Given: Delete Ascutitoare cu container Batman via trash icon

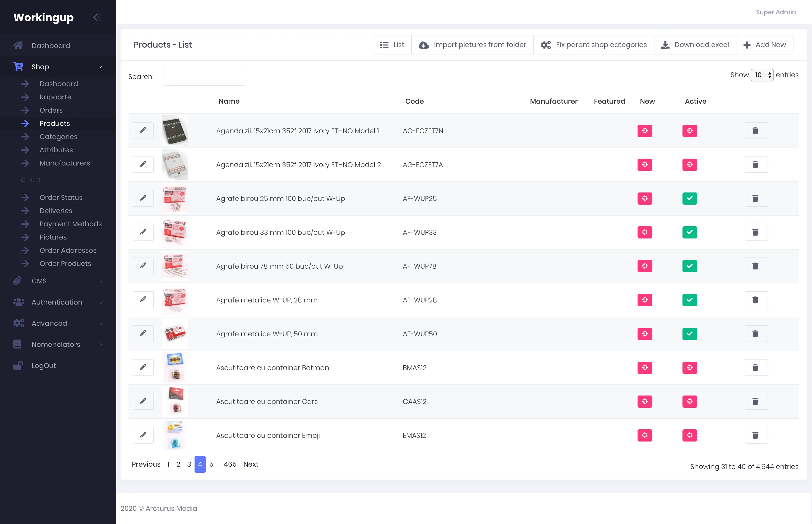Looking at the screenshot, I should (756, 367).
